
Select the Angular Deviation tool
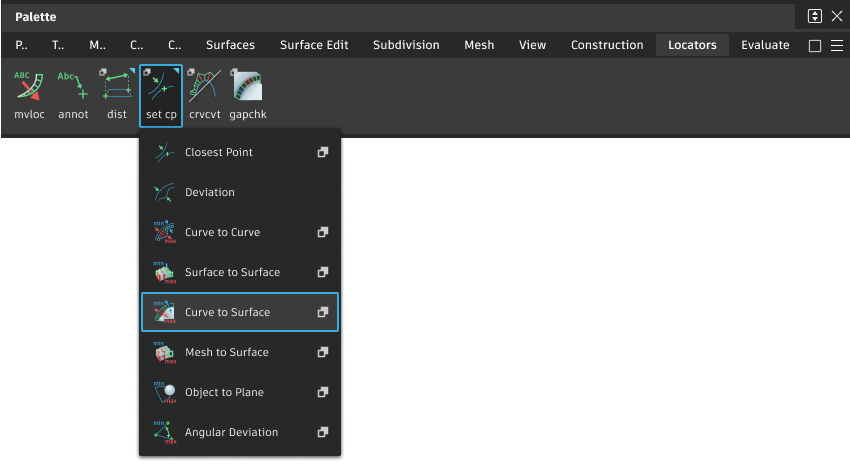coord(231,432)
